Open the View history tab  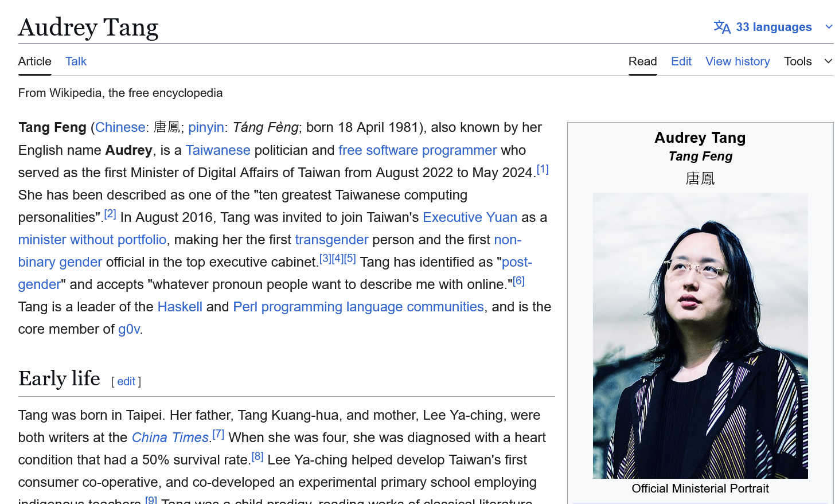(x=738, y=61)
